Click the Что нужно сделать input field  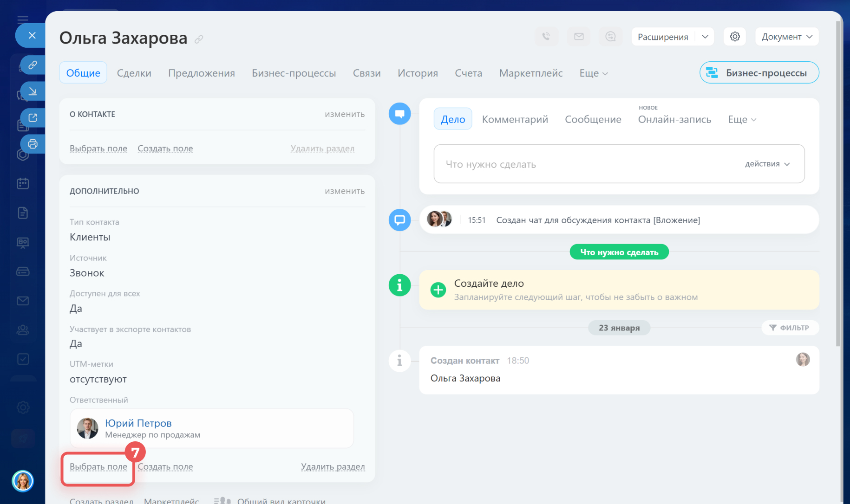tap(585, 164)
